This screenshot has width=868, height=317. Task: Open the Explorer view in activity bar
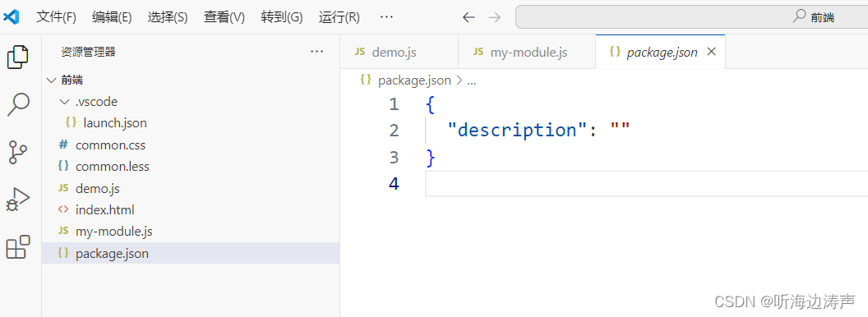tap(18, 57)
